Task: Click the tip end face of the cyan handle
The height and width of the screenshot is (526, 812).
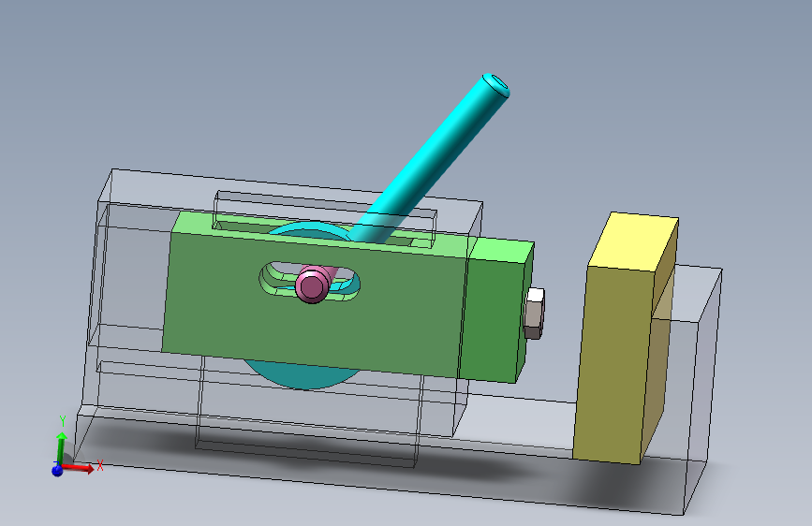Action: click(499, 83)
